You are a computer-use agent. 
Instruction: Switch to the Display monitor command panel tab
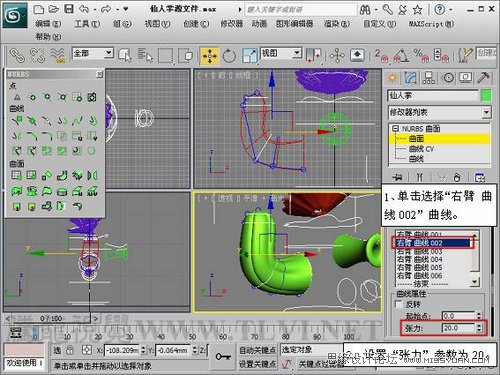(466, 78)
